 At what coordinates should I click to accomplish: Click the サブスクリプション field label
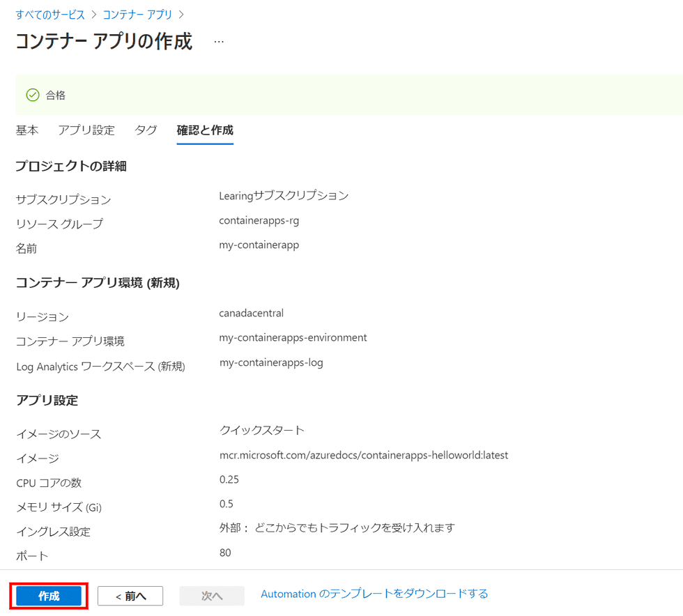pyautogui.click(x=63, y=199)
